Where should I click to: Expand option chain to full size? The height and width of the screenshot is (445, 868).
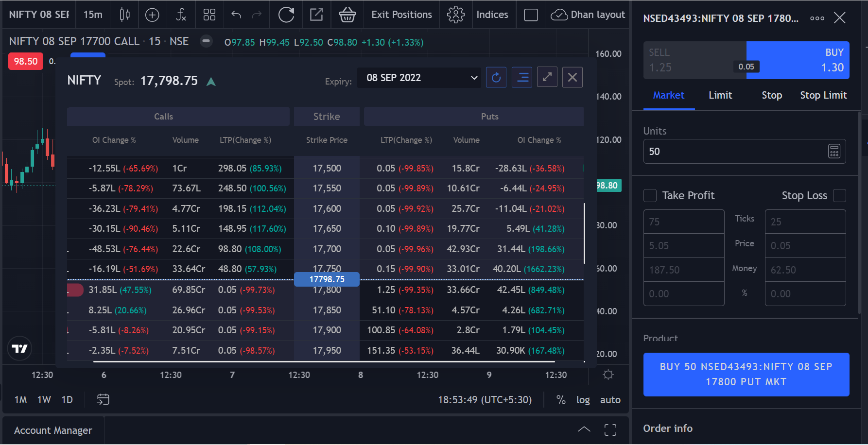[x=547, y=77]
